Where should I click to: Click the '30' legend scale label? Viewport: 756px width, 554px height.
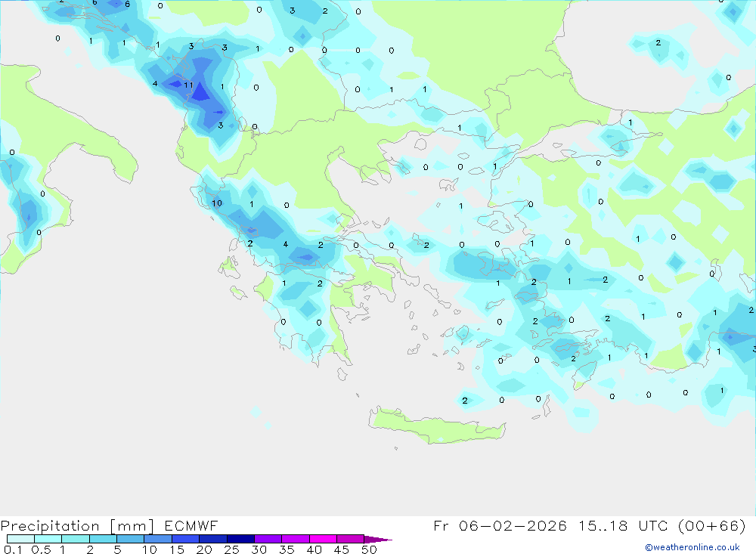(259, 549)
